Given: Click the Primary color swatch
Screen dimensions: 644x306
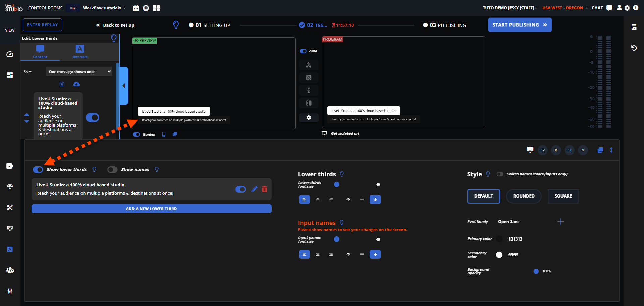Looking at the screenshot, I should pos(499,239).
